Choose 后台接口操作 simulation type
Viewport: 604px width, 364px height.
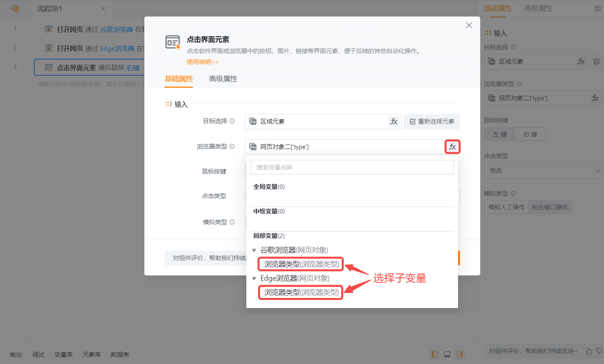coord(550,207)
